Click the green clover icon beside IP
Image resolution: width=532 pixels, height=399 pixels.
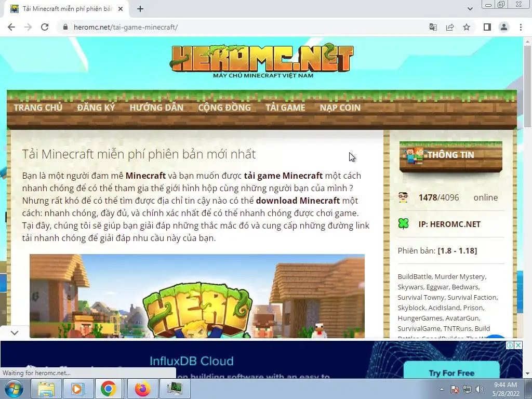(403, 224)
